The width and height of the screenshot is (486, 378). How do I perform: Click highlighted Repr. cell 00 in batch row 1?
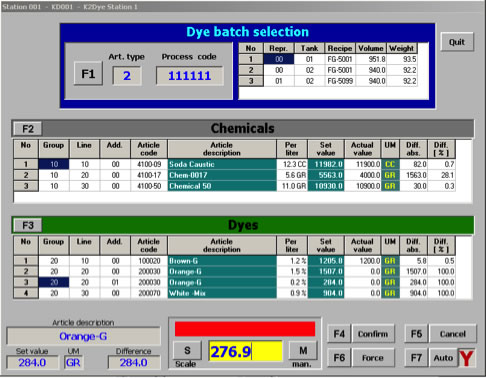[x=279, y=59]
